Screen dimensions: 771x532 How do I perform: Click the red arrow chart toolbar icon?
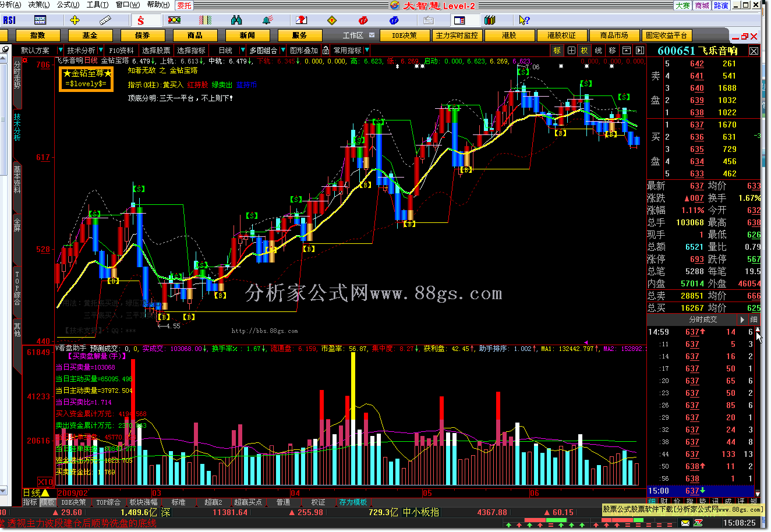click(301, 20)
